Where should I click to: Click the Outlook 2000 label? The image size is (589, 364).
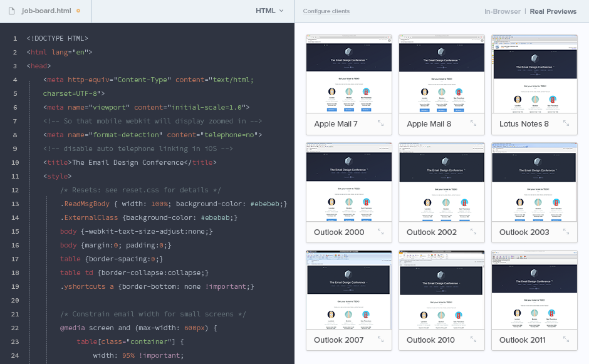pyautogui.click(x=339, y=232)
